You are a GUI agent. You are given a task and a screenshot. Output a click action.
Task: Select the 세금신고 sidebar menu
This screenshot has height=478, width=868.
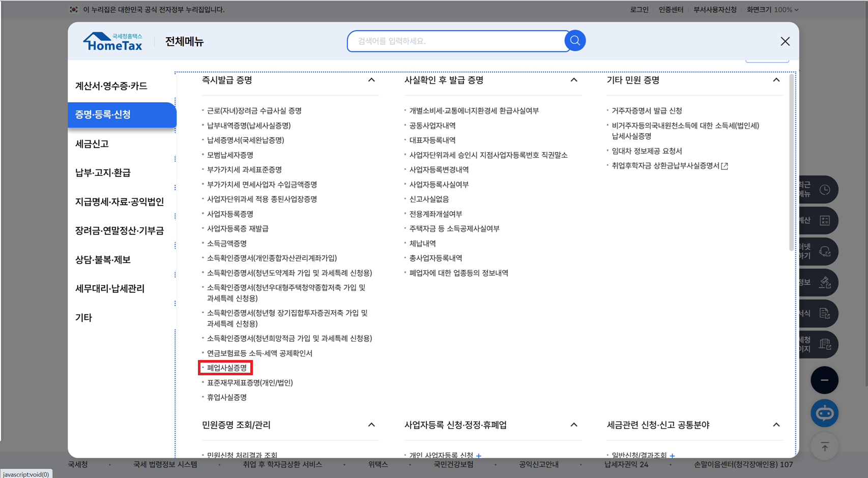(x=92, y=143)
